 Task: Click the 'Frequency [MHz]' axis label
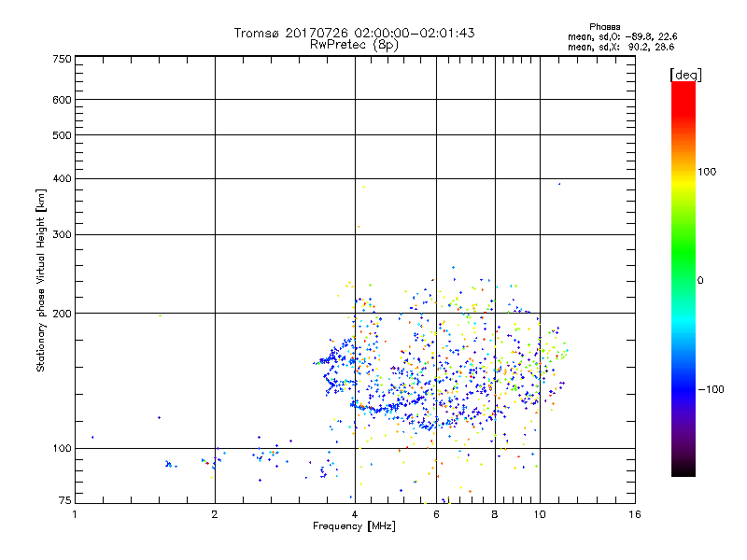pyautogui.click(x=354, y=526)
